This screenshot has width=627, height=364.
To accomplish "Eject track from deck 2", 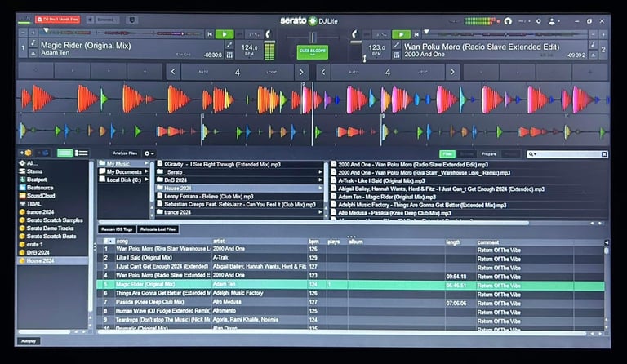I will (x=593, y=55).
